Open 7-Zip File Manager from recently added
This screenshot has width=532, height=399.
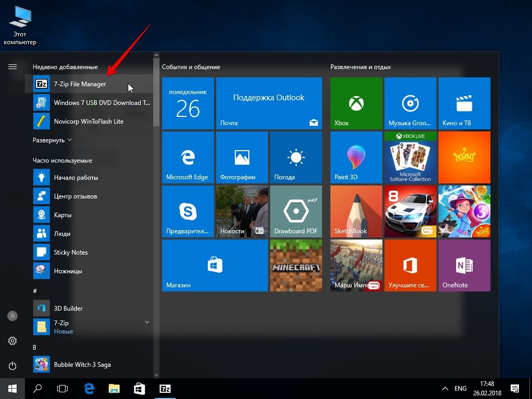89,84
